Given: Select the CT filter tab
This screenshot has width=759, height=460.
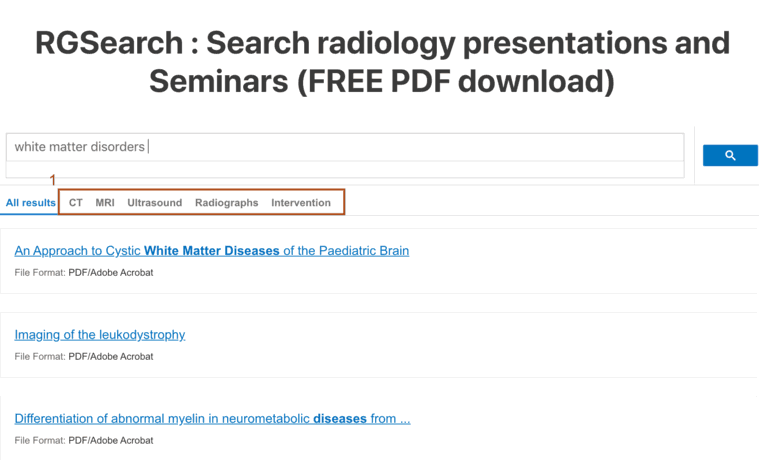Looking at the screenshot, I should 76,203.
